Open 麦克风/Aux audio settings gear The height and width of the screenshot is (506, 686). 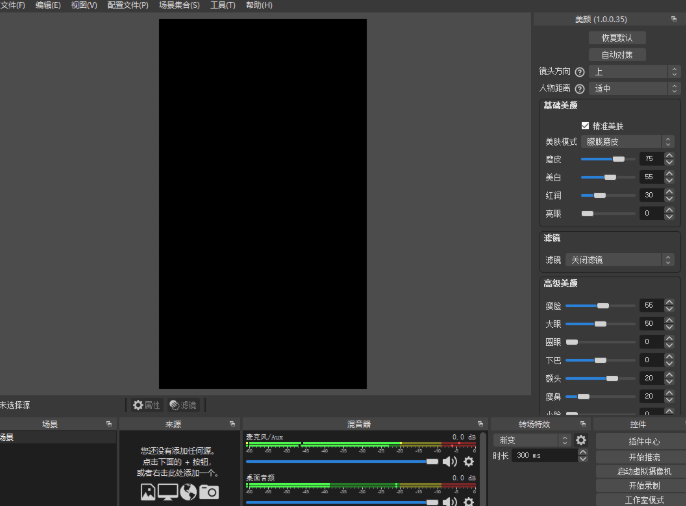[468, 462]
